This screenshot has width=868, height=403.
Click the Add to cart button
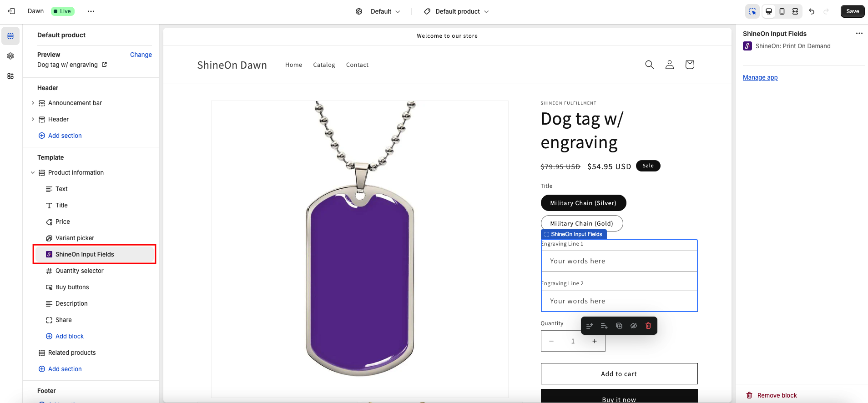[619, 374]
